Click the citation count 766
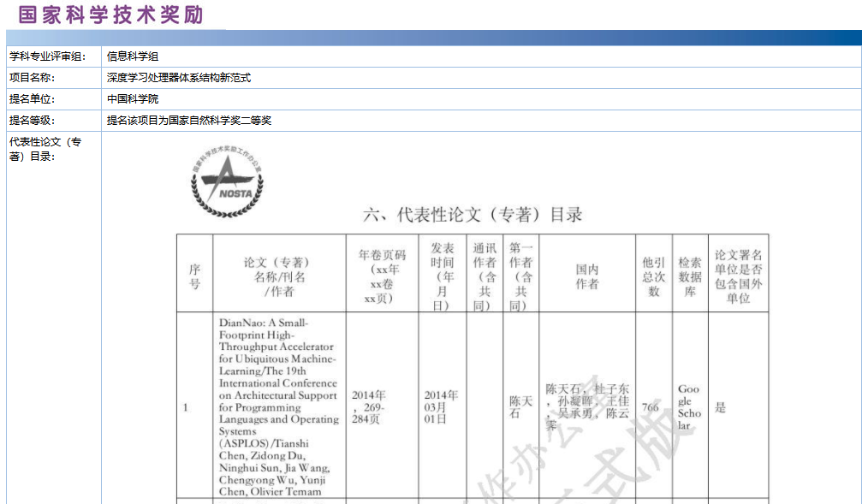868x504 pixels. click(x=651, y=408)
